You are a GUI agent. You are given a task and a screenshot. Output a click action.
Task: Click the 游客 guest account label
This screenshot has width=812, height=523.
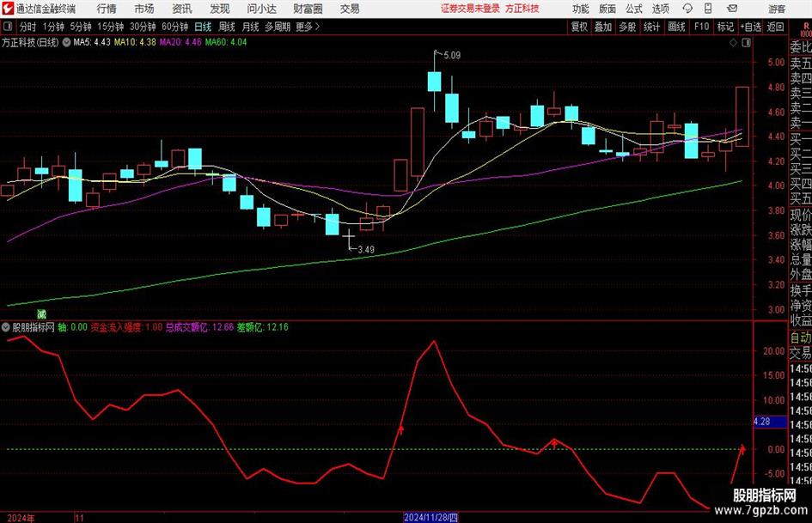click(x=776, y=9)
